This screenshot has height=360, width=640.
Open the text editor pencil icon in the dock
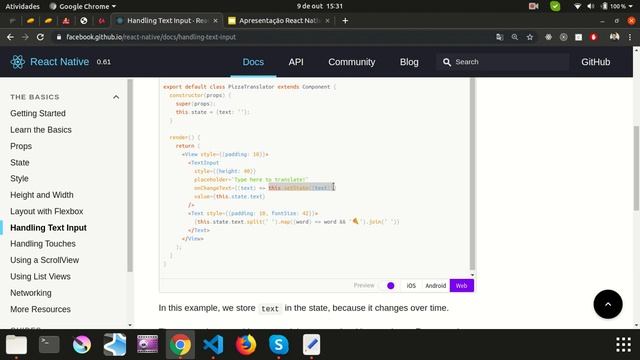tap(311, 345)
